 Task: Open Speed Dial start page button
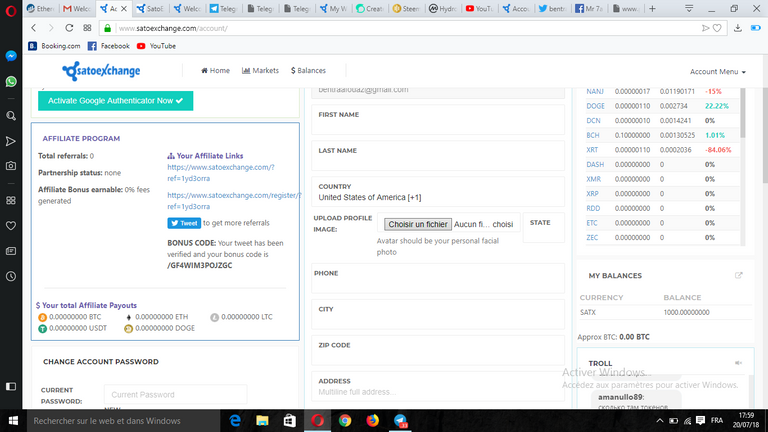87,28
